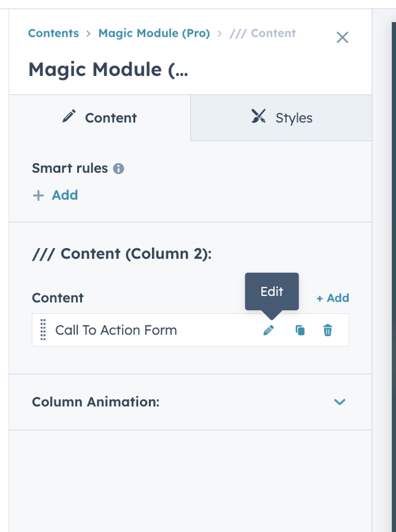Go back to Contents in the breadcrumb
Screen dimensions: 396x532
53,33
